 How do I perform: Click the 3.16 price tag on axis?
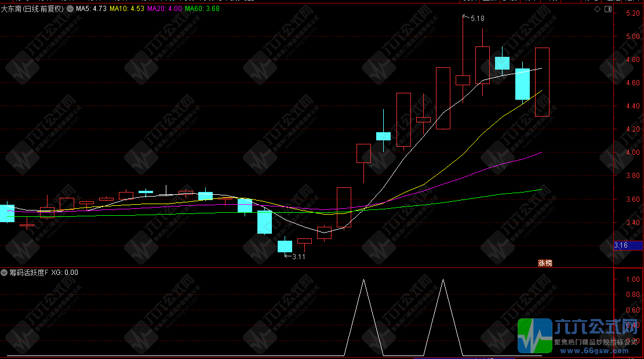point(621,245)
